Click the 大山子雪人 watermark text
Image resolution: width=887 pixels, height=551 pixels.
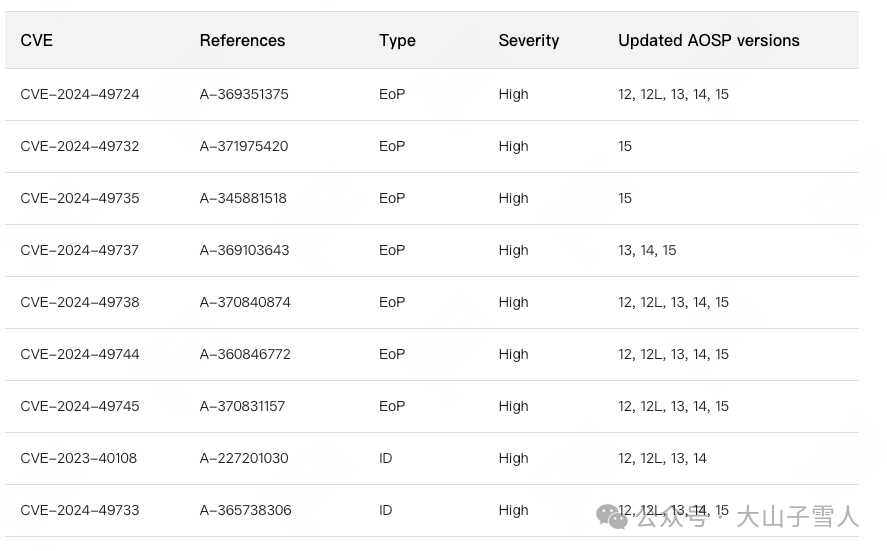click(797, 517)
